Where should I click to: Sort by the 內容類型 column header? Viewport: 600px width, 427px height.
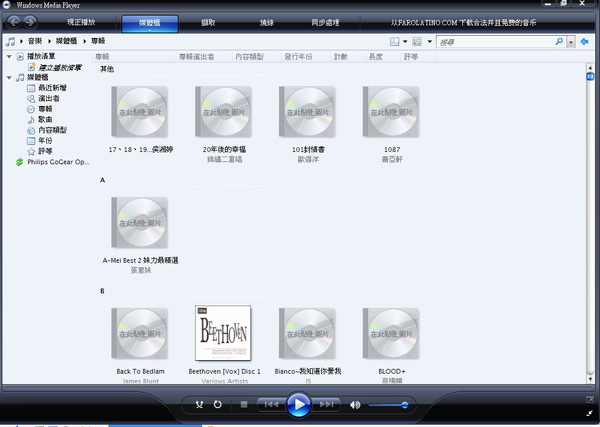coord(257,57)
